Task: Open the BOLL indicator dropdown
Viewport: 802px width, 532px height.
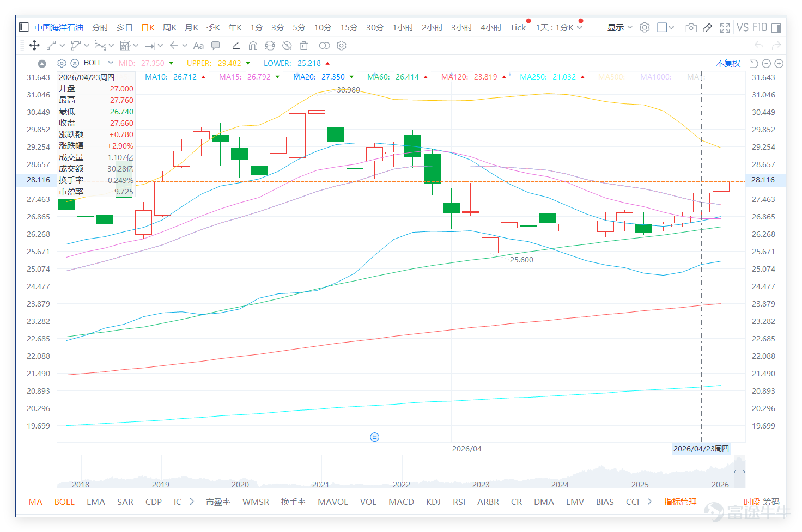Action: [111, 63]
